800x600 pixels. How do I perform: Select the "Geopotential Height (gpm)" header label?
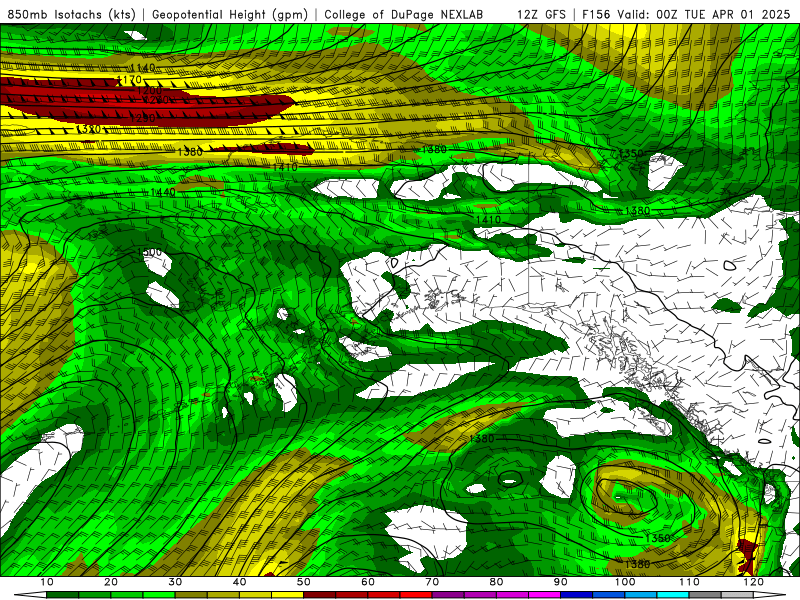pos(230,15)
